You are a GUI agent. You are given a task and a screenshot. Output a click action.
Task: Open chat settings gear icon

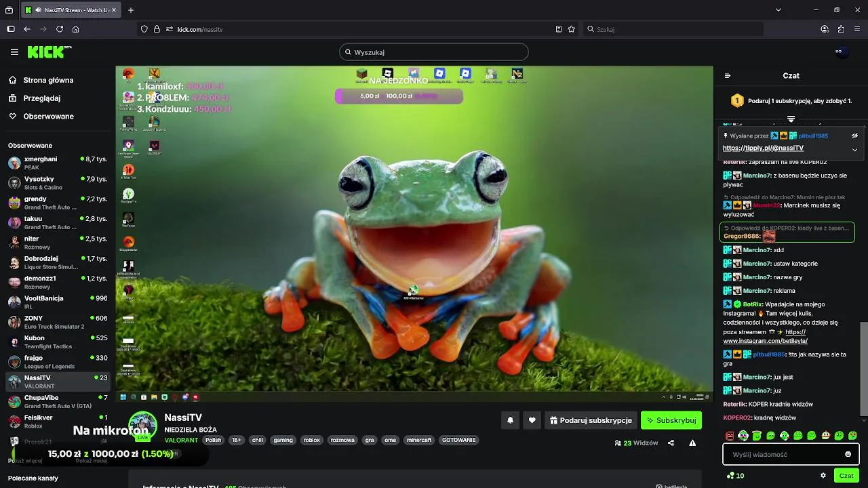823,476
